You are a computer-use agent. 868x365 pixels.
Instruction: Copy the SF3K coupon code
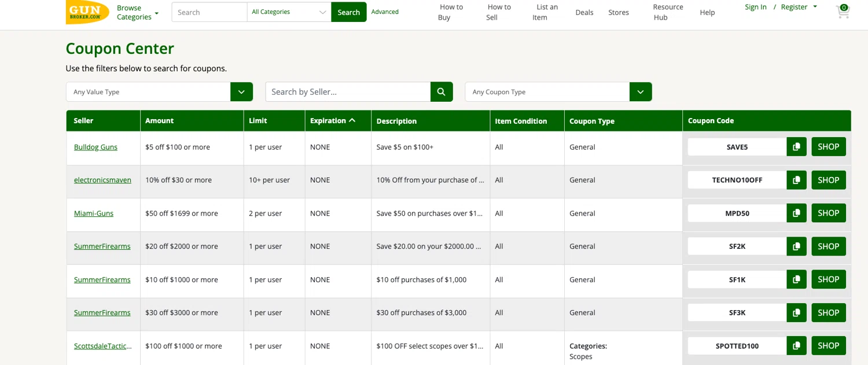796,312
